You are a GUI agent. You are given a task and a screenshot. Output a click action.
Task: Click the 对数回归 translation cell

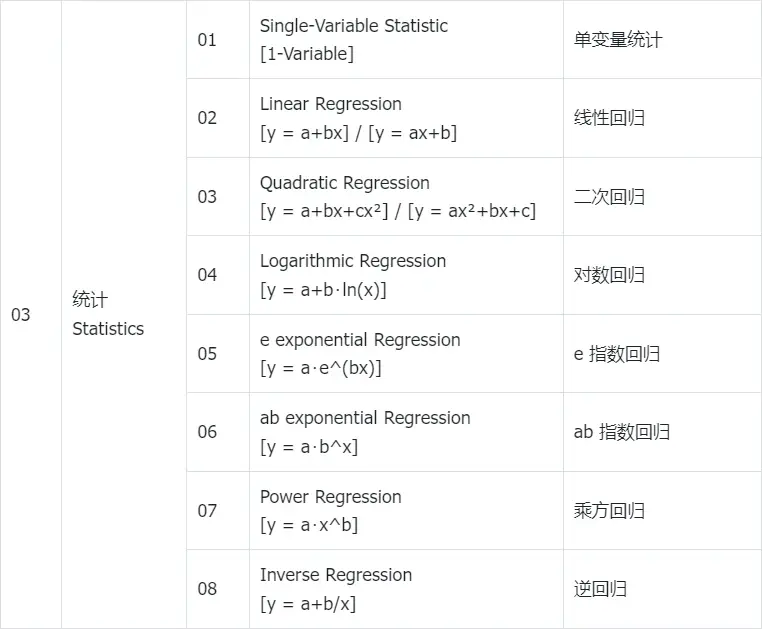pyautogui.click(x=662, y=275)
